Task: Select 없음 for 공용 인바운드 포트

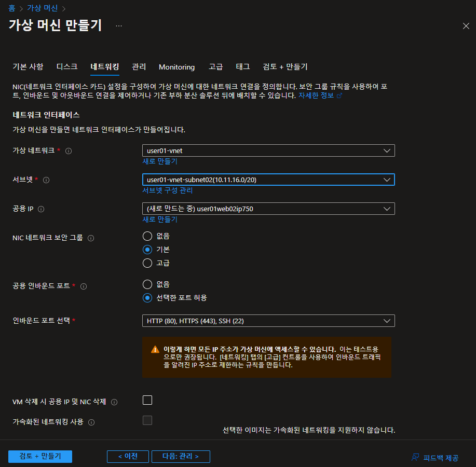Action: pos(147,284)
